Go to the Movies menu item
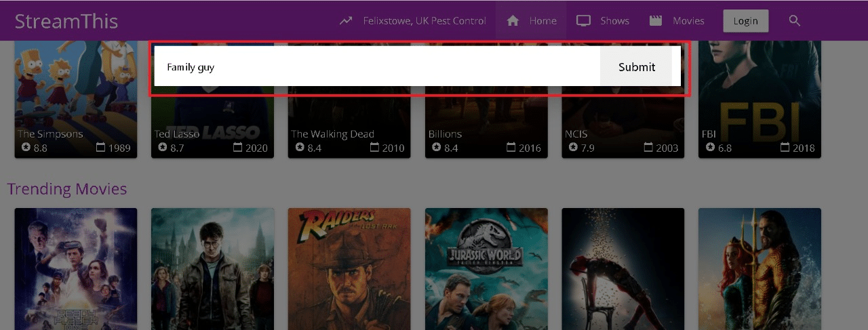Viewport: 868px width, 330px height. pos(688,21)
